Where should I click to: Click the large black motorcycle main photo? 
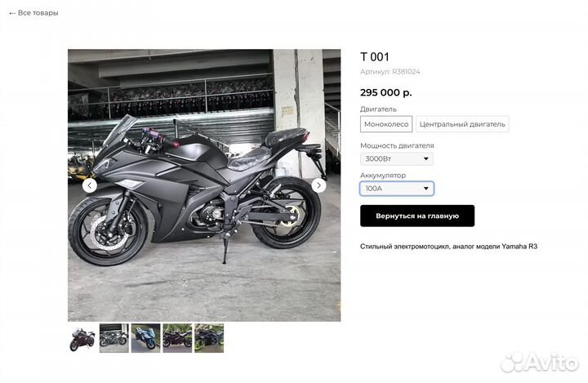(204, 185)
